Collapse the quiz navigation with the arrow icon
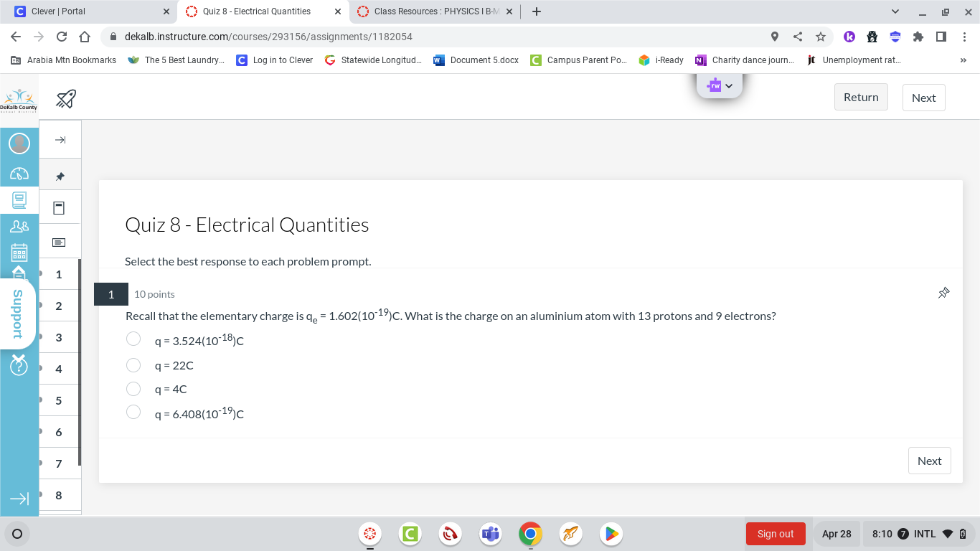Image resolution: width=980 pixels, height=551 pixels. [60, 138]
